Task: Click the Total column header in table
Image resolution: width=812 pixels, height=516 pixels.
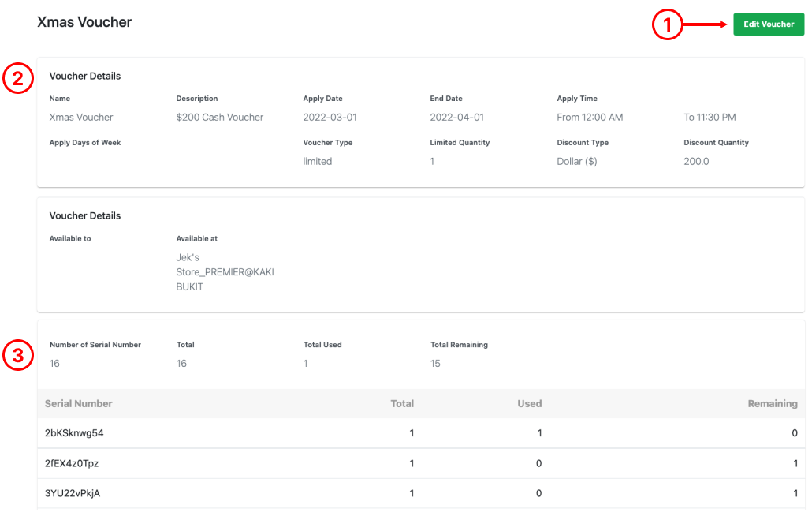Action: pos(402,404)
